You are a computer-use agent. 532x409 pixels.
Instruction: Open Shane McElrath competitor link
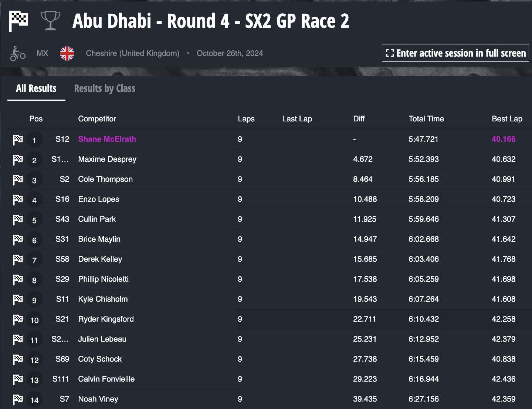pyautogui.click(x=107, y=139)
